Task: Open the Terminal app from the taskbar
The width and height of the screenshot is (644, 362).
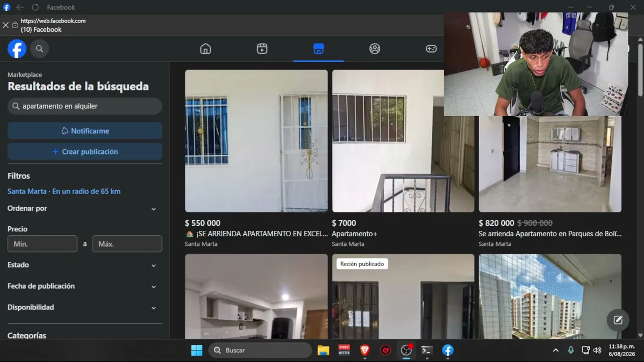Action: point(427,350)
